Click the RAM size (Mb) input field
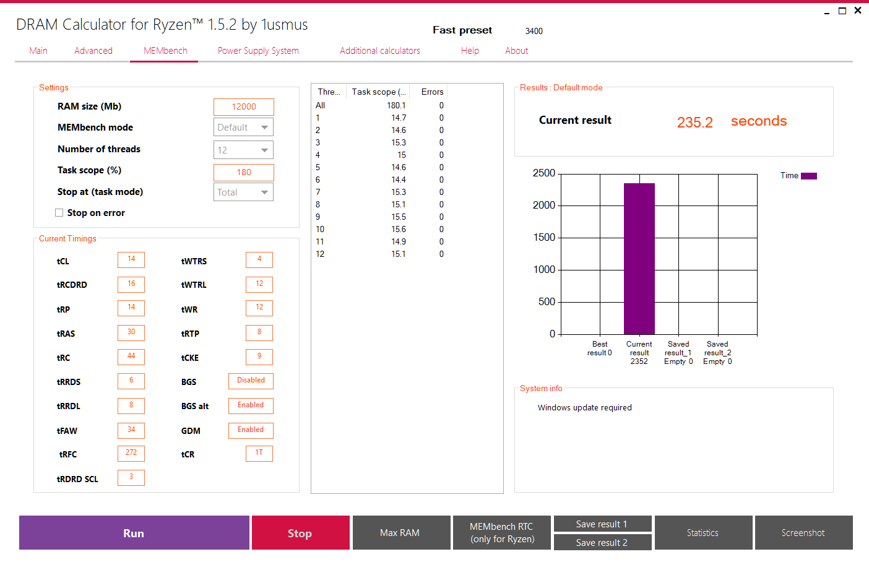The height and width of the screenshot is (588, 869). 244,107
